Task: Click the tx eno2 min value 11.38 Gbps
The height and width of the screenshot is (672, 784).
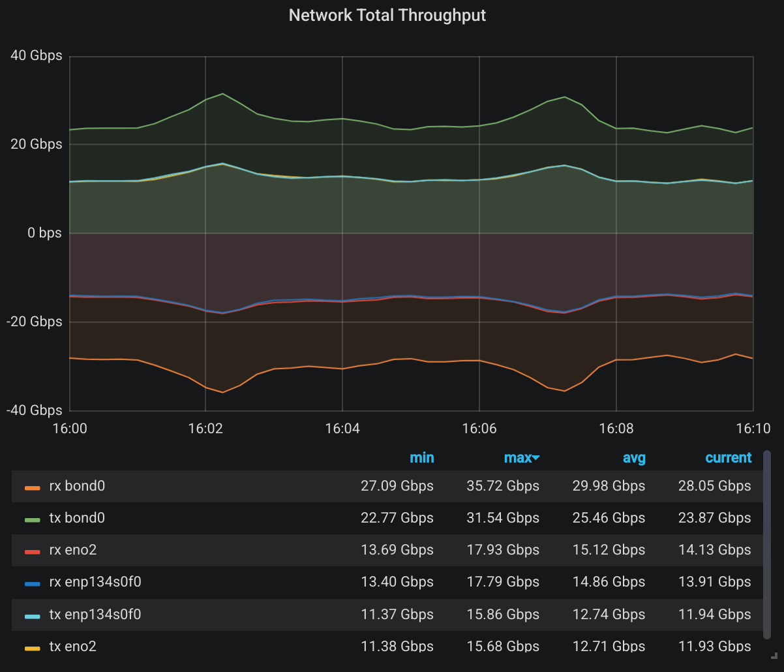Action: pos(397,647)
